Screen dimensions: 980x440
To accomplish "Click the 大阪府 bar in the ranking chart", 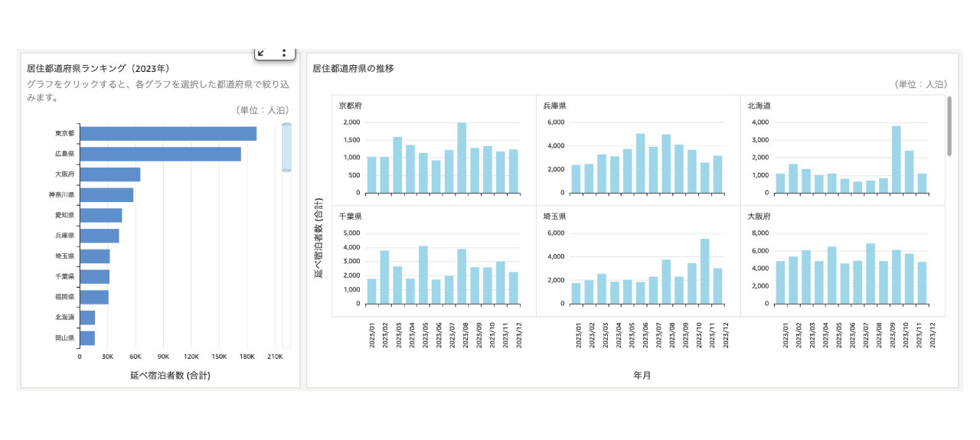I will point(110,174).
